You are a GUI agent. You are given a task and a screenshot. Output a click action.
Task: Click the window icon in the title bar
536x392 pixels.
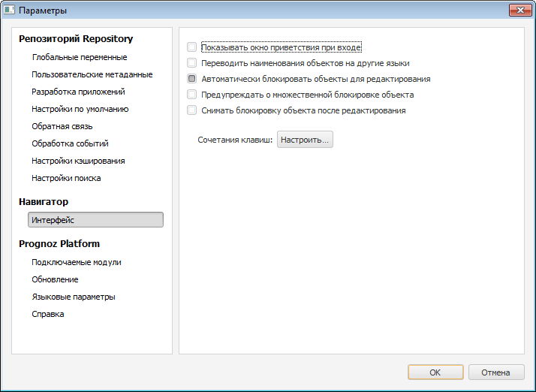(x=10, y=11)
